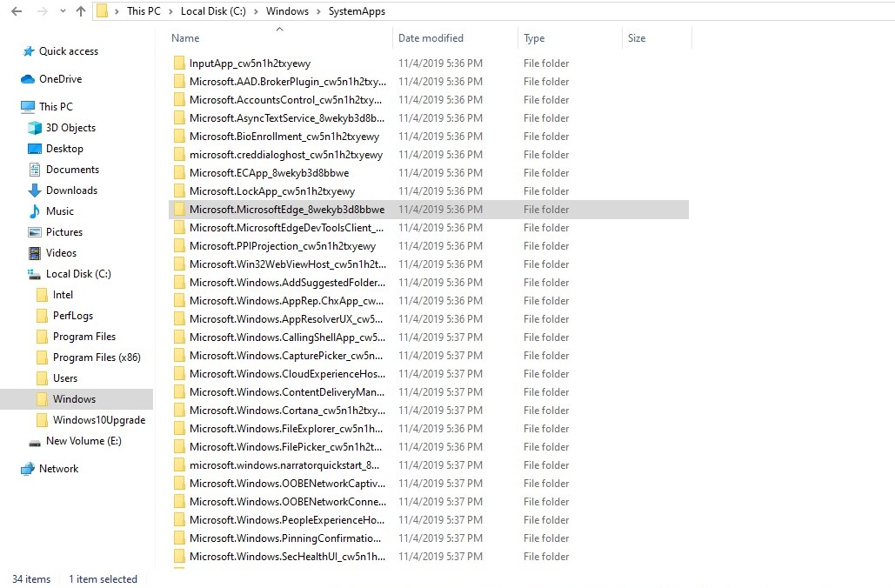Select microsoft.windows.narratorquickstart folder name
This screenshot has width=895, height=588.
click(284, 465)
